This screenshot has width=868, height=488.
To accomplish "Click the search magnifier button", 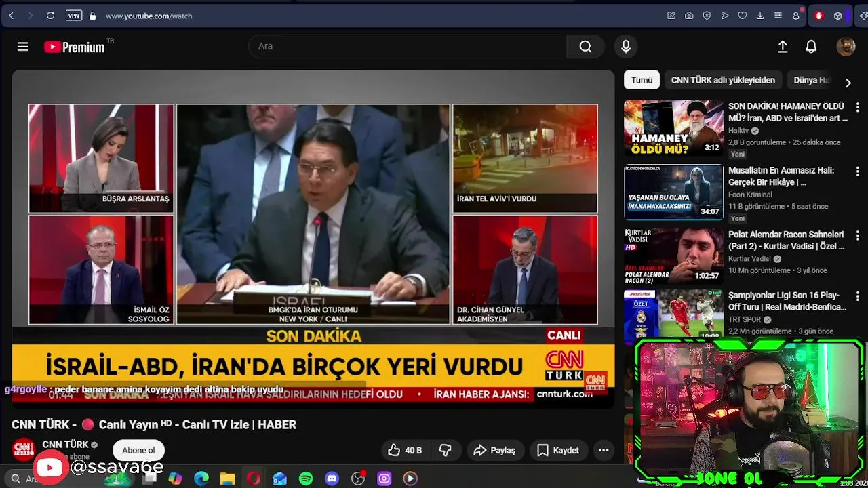I will [585, 46].
